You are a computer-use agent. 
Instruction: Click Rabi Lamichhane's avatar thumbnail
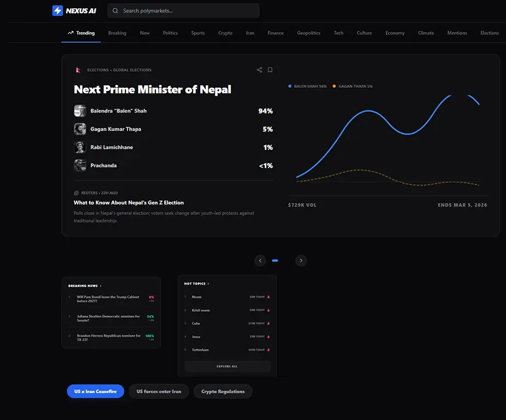click(80, 147)
